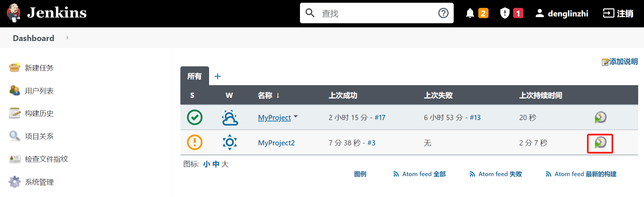
Task: Click MyProject success status icon
Action: (195, 117)
